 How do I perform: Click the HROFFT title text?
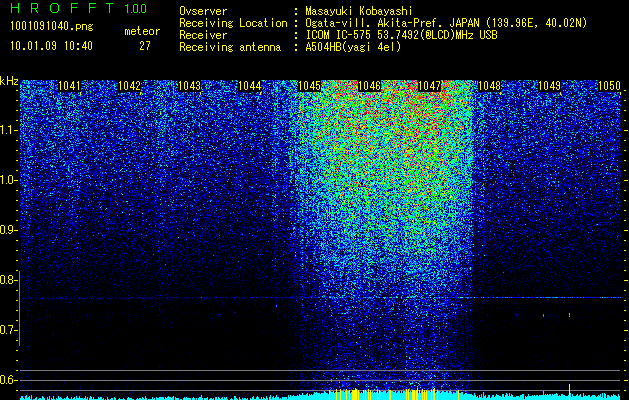(62, 8)
